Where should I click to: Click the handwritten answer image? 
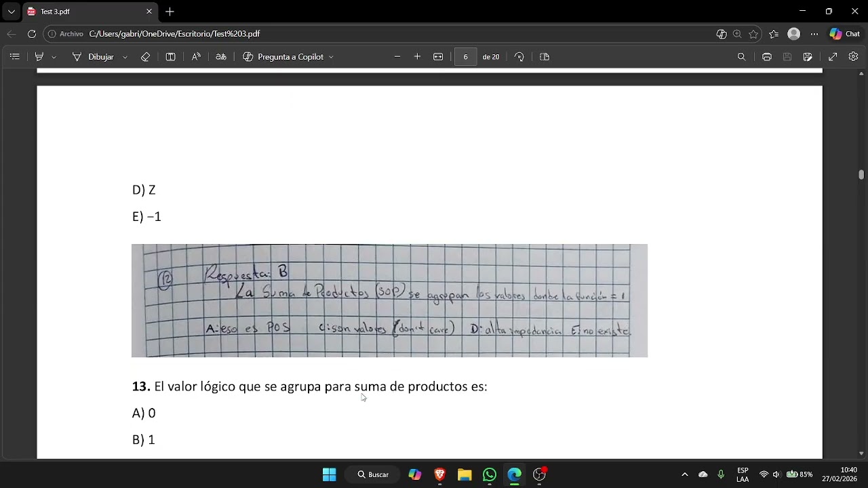[389, 300]
